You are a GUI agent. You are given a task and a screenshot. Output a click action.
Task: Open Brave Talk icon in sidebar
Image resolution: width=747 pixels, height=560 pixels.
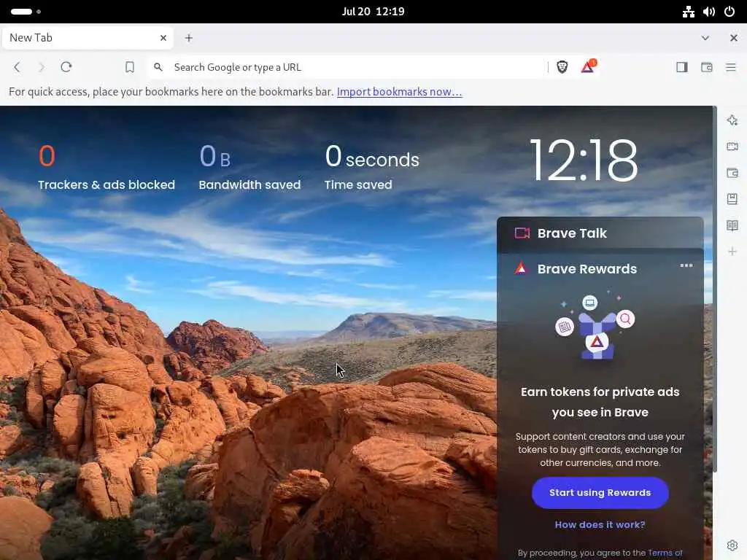[x=732, y=146]
